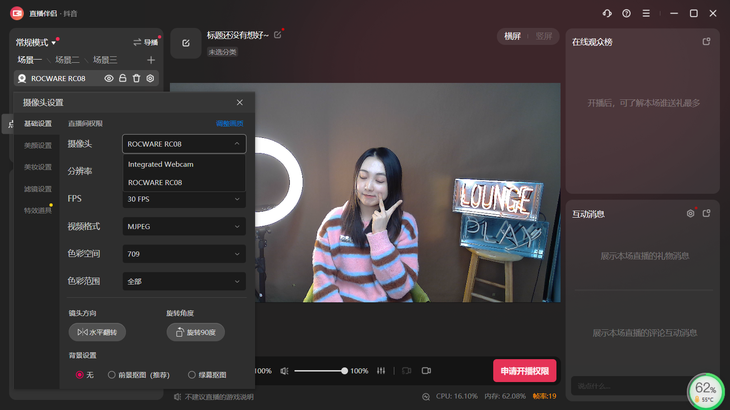Select 前景抠图 background option
This screenshot has width=730, height=410.
click(112, 375)
